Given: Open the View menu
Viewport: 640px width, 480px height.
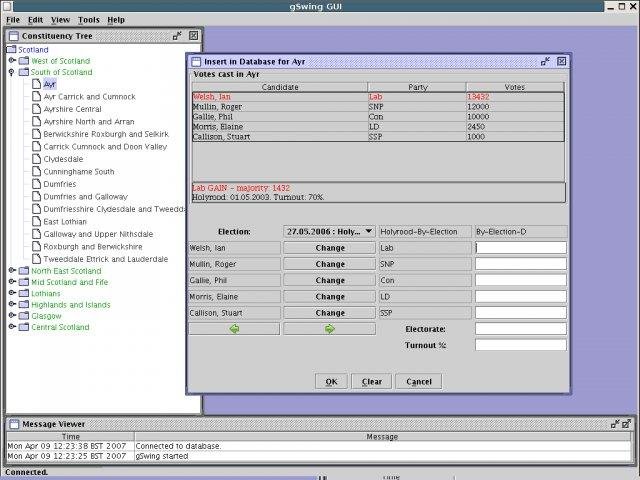Looking at the screenshot, I should click(x=60, y=20).
